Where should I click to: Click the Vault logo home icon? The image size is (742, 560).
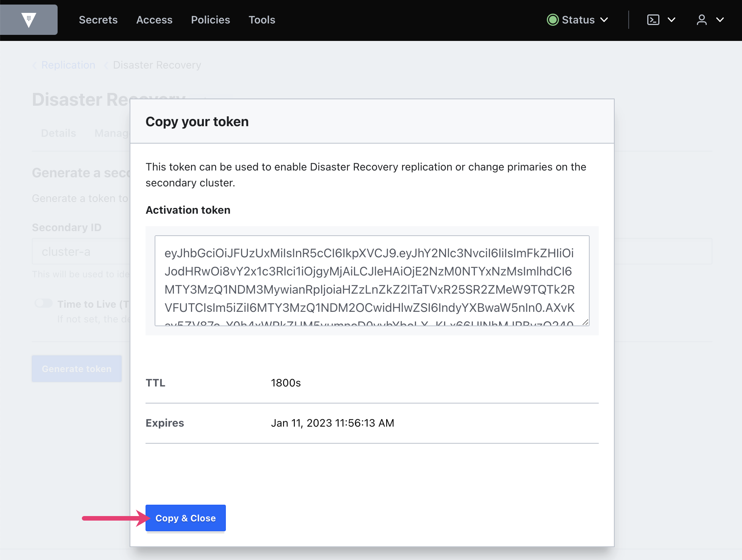coord(29,20)
